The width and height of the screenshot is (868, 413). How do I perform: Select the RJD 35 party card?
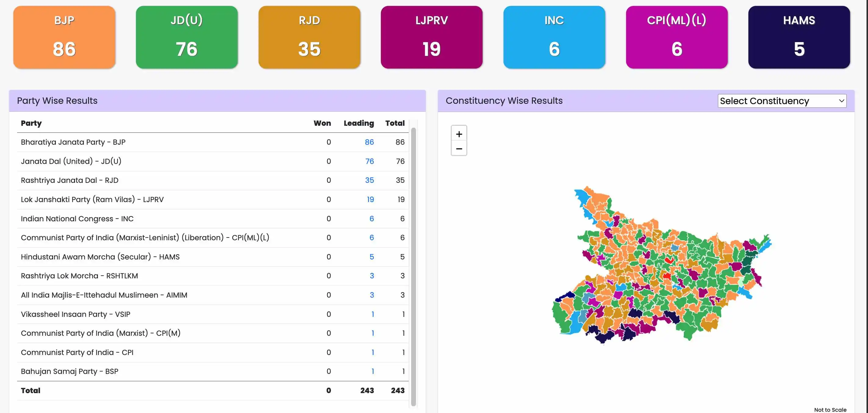click(309, 37)
